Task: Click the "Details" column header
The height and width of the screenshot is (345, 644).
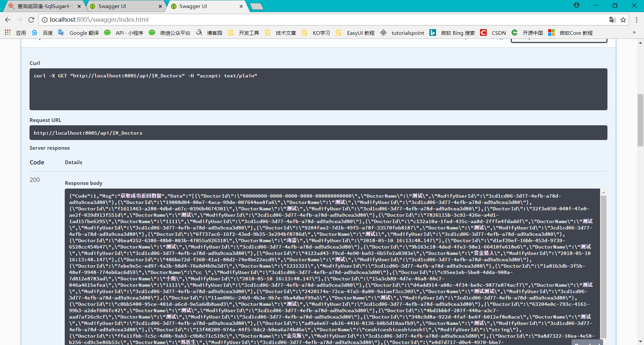Action: (73, 162)
